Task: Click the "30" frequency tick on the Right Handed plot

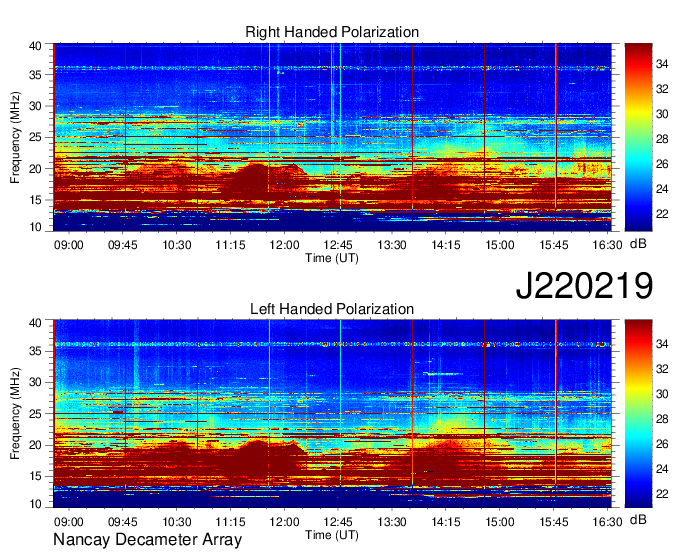Action: click(x=35, y=106)
